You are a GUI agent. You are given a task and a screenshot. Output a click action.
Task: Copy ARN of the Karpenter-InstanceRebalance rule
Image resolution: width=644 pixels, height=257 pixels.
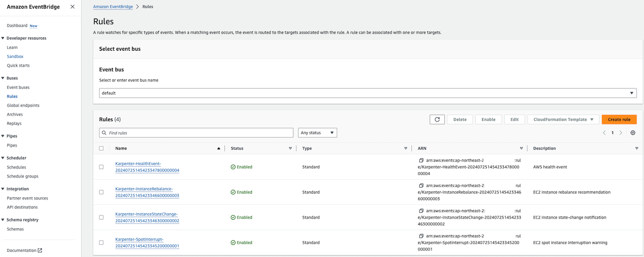[421, 186]
